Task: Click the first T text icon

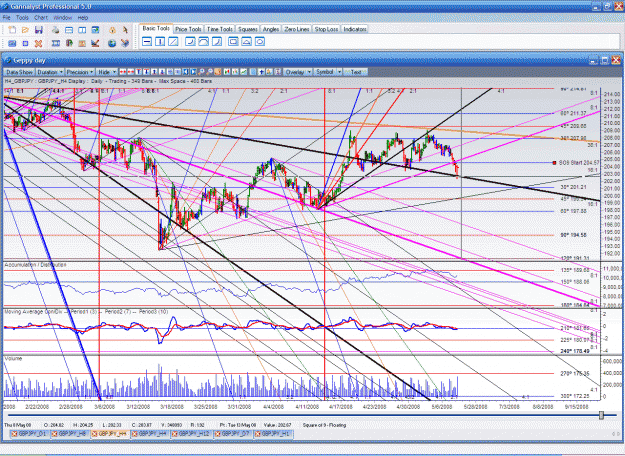Action: (138, 72)
